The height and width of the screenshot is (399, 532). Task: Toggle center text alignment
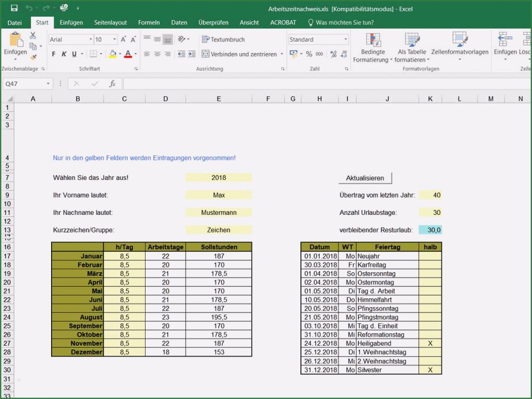156,54
